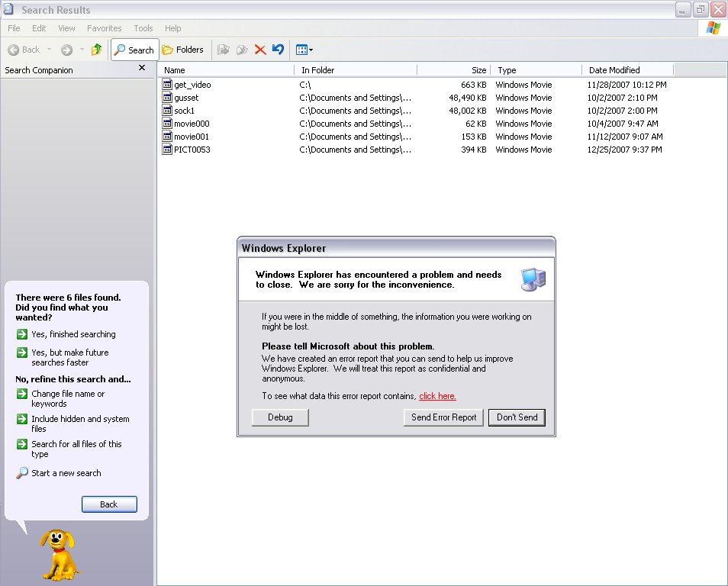The height and width of the screenshot is (586, 728).
Task: Select the file name gusset
Action: (x=186, y=98)
